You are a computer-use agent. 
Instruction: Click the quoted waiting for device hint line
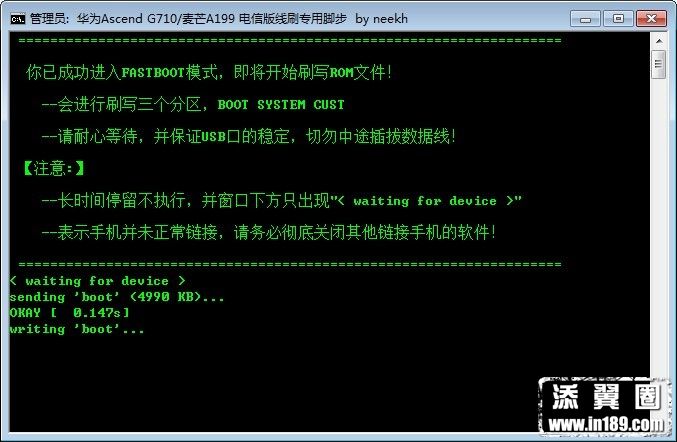click(x=282, y=201)
